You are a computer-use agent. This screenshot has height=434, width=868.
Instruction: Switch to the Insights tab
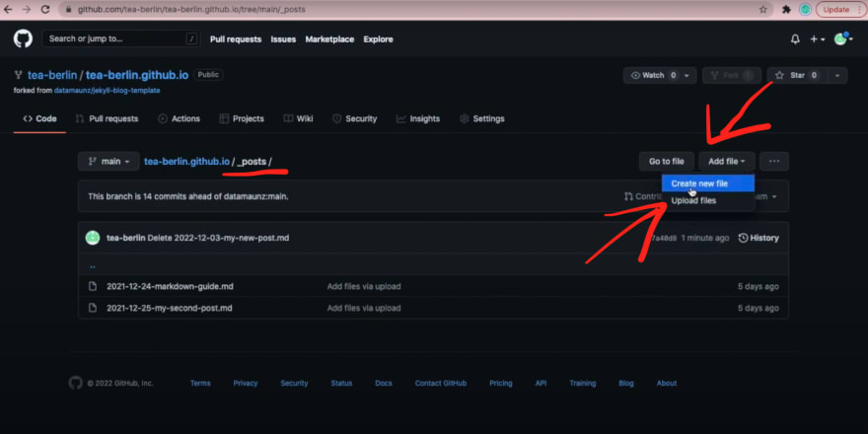pyautogui.click(x=418, y=118)
